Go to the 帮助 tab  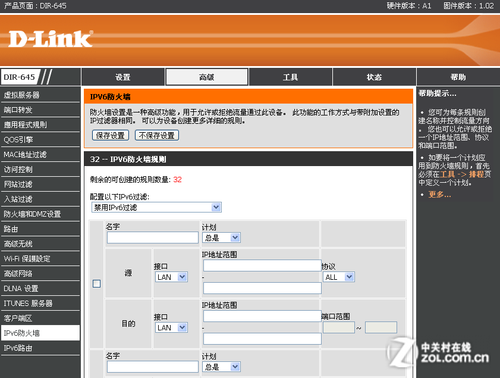point(458,77)
